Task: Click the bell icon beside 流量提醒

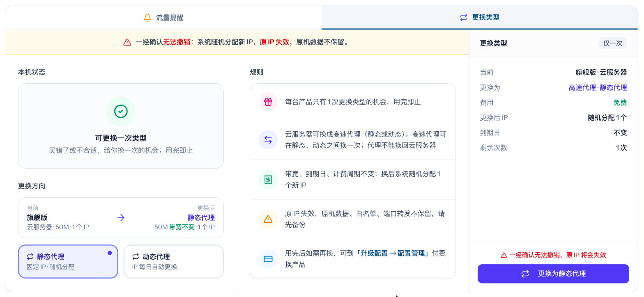Action: tap(148, 18)
